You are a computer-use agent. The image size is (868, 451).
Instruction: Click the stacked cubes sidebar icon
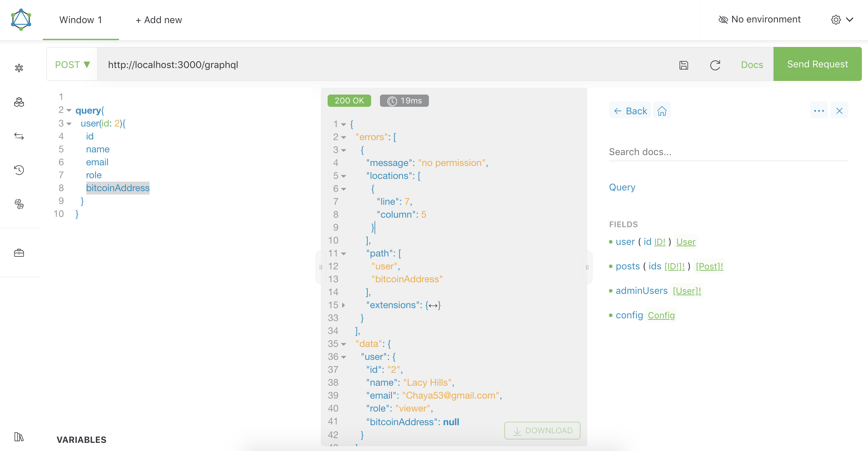click(19, 102)
